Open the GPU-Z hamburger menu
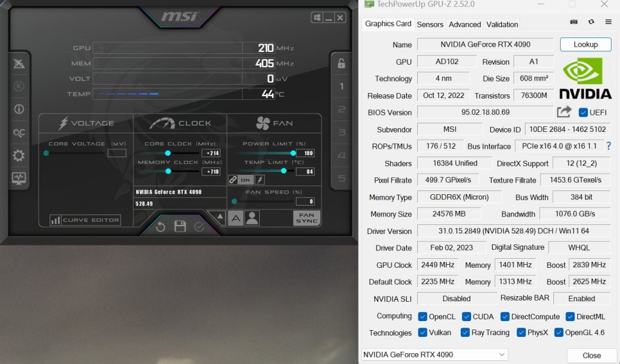Screen dimensions: 620x364 click(x=608, y=22)
